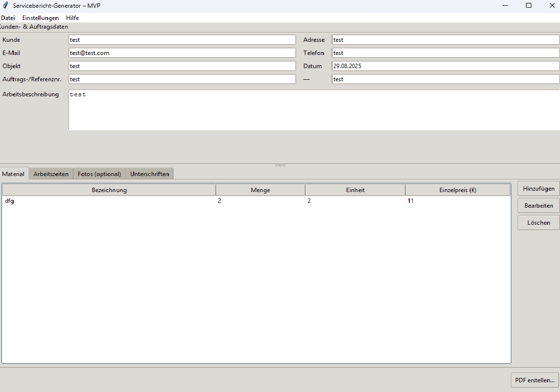Click the Löschen button
This screenshot has height=392, width=560.
(x=538, y=223)
